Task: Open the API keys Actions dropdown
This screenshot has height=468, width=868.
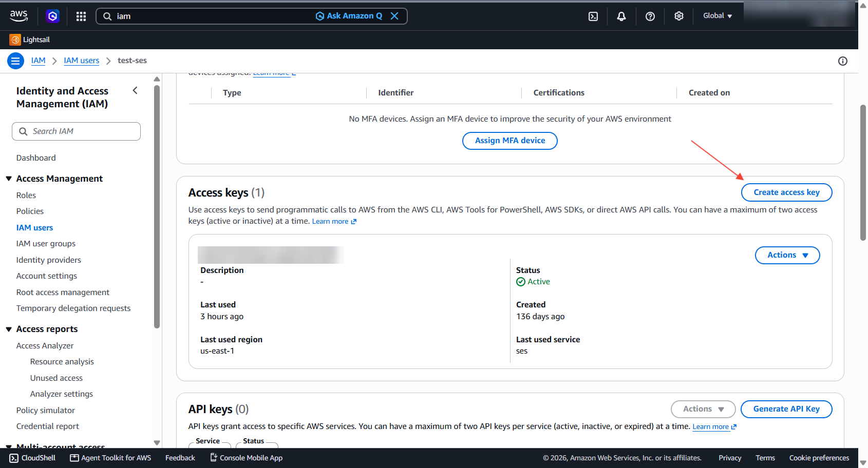Action: pyautogui.click(x=703, y=409)
